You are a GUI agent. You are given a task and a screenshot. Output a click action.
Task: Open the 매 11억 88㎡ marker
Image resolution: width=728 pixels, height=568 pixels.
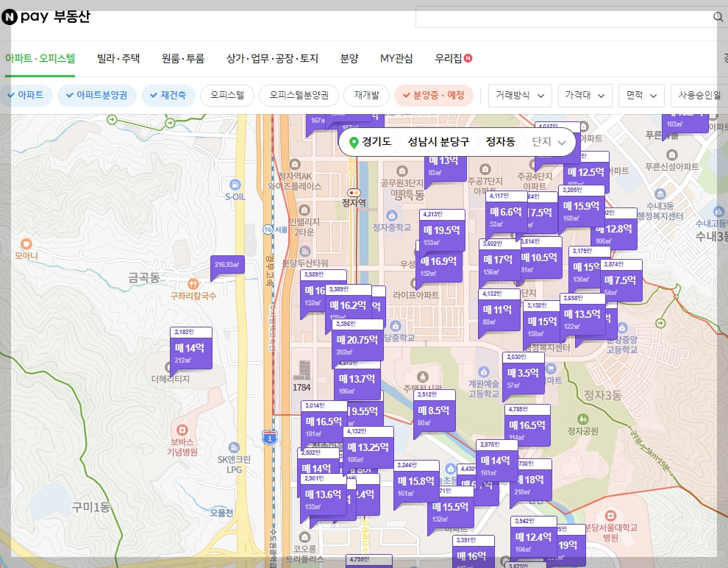(x=499, y=310)
